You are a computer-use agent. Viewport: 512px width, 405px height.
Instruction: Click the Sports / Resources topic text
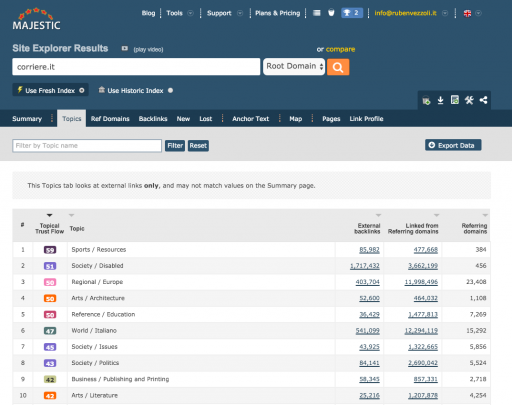pyautogui.click(x=99, y=250)
